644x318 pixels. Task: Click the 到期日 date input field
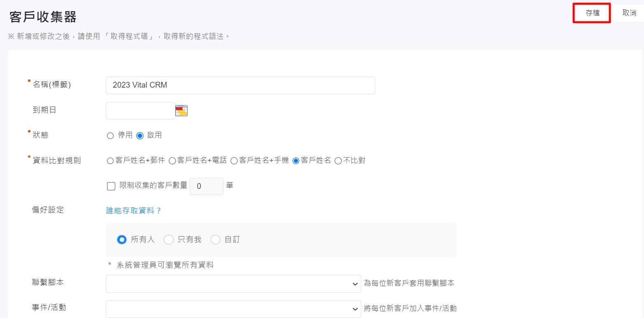coord(140,111)
